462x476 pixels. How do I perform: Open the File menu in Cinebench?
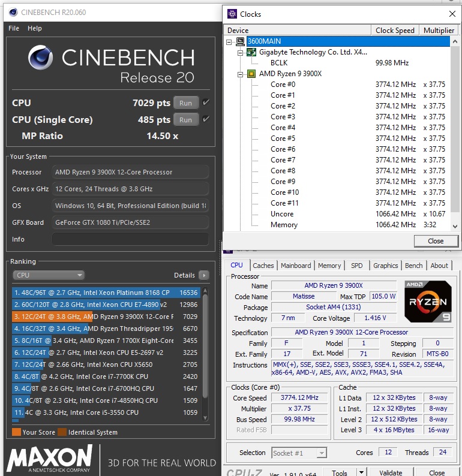coord(14,28)
